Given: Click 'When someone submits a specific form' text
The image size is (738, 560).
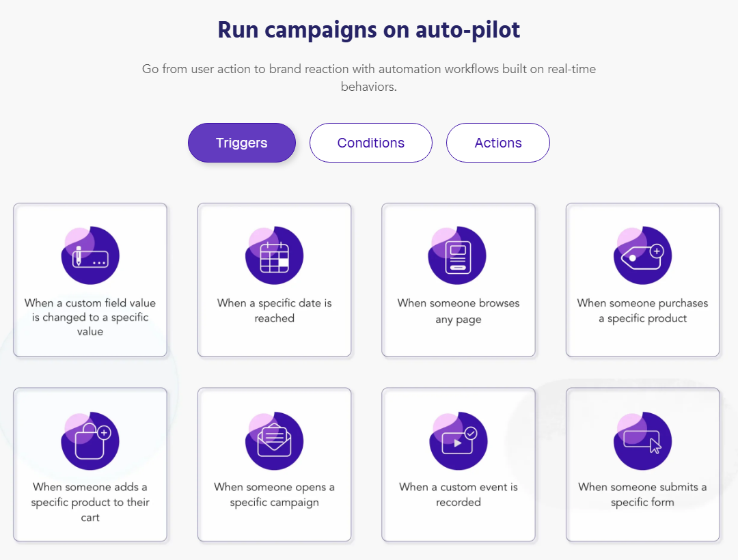Looking at the screenshot, I should 642,494.
